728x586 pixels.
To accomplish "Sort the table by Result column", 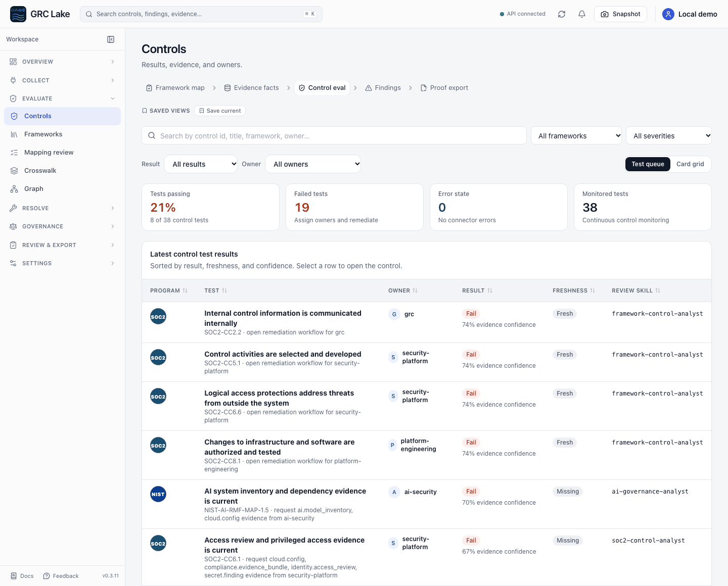I will 477,290.
